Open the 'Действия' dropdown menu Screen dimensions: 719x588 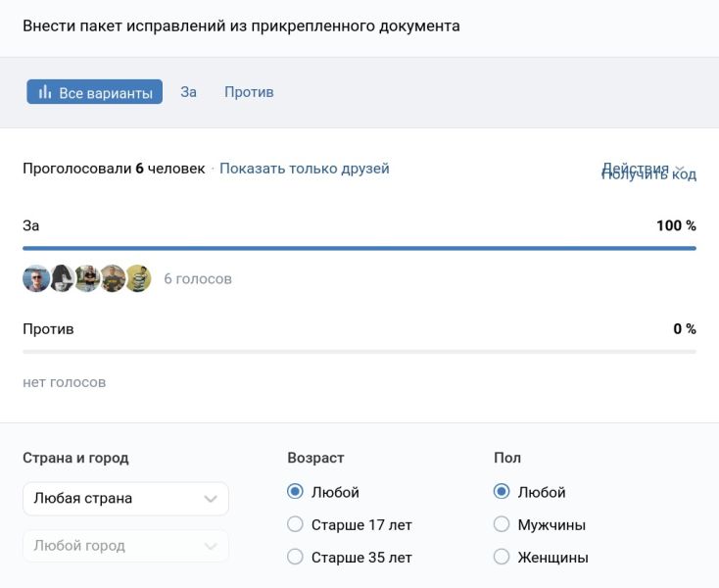tap(643, 168)
